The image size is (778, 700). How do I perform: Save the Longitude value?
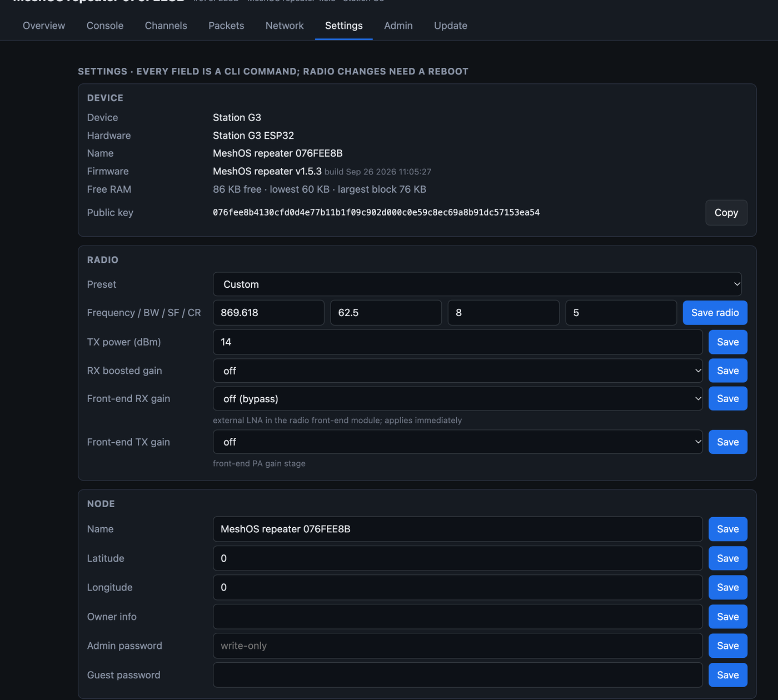tap(727, 587)
